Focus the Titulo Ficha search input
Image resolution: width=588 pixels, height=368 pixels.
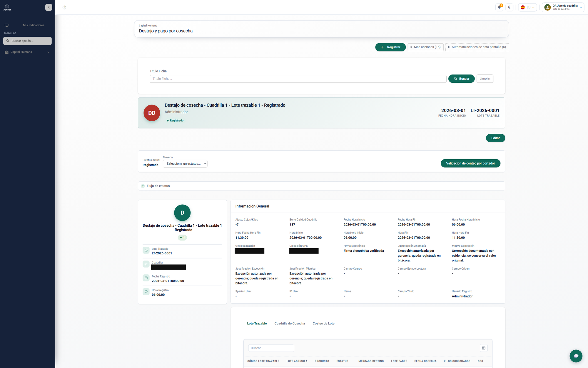click(298, 79)
